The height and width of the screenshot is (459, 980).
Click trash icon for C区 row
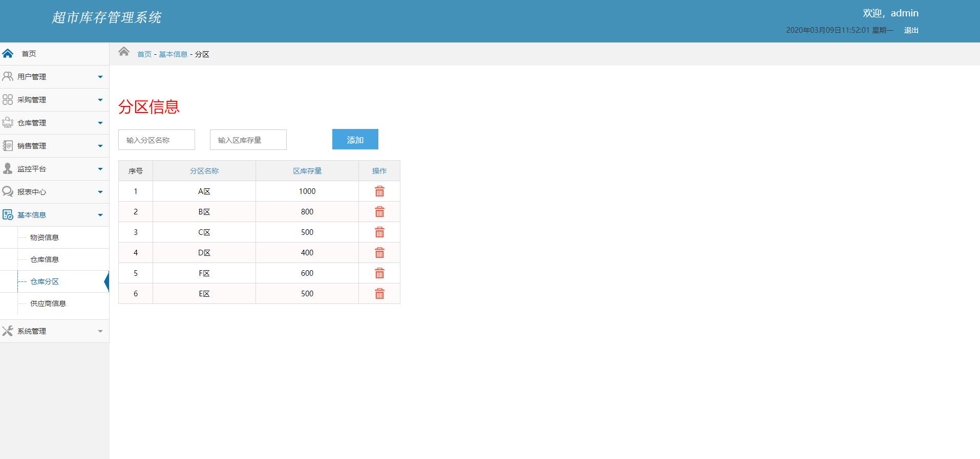379,232
